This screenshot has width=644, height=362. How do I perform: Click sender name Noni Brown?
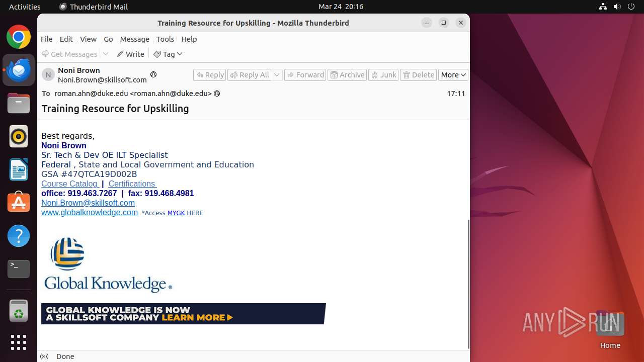pyautogui.click(x=79, y=70)
